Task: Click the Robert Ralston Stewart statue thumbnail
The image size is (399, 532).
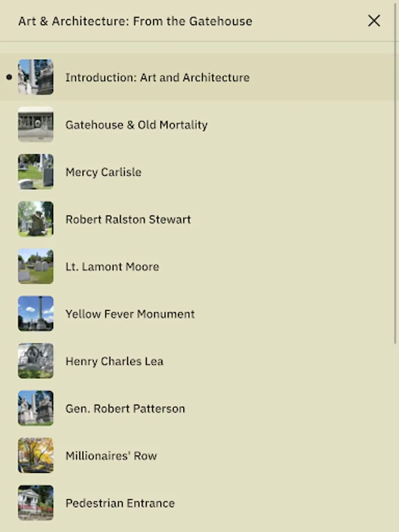Action: coord(35,219)
